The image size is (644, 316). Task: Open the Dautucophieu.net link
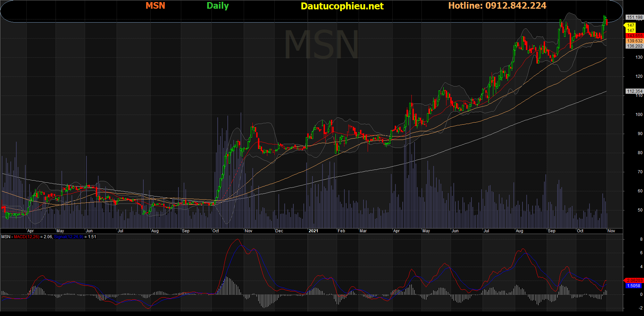tap(342, 6)
